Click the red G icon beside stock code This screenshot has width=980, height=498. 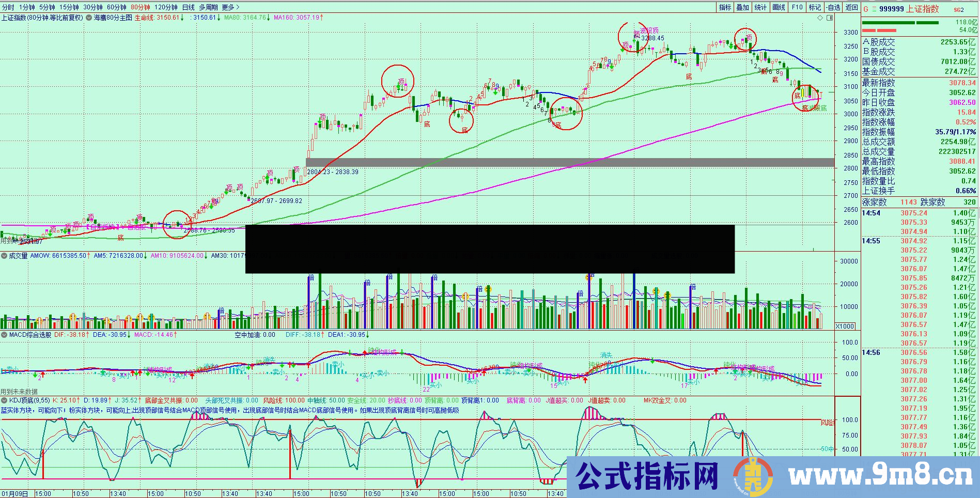tap(866, 9)
